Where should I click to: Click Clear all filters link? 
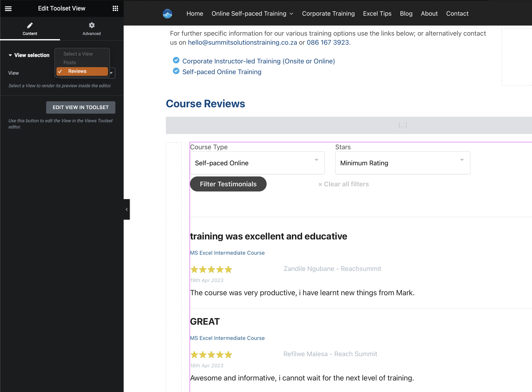[343, 184]
